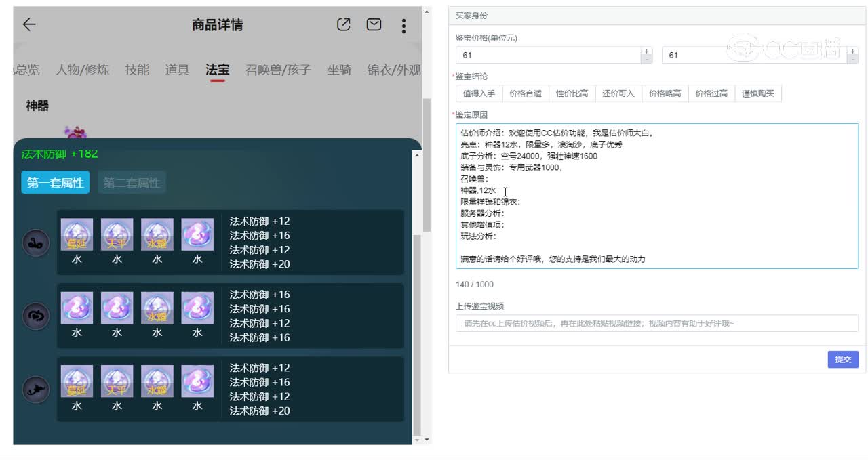868x462 pixels.
Task: Select the bottom circular treasure category icon
Action: [x=35, y=389]
